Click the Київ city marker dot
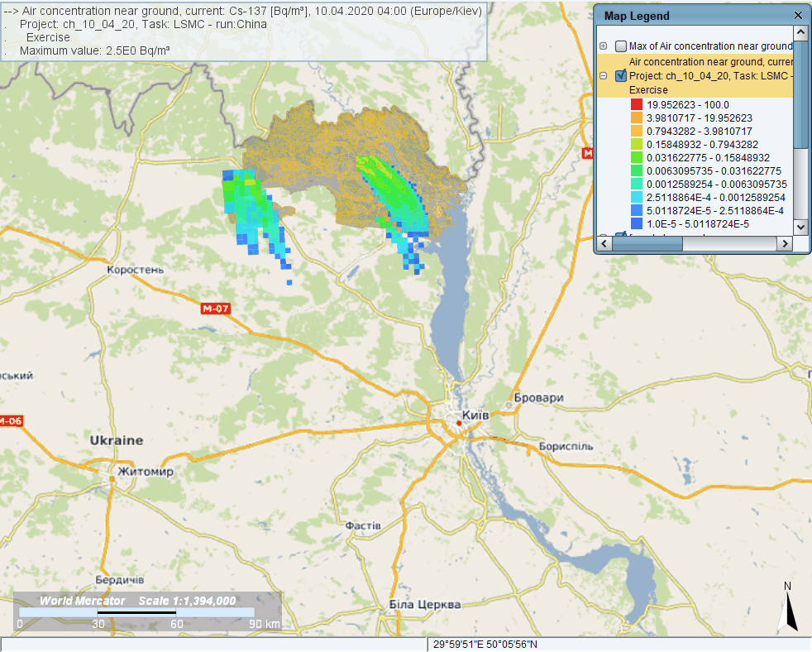The height and width of the screenshot is (652, 812). 458,423
